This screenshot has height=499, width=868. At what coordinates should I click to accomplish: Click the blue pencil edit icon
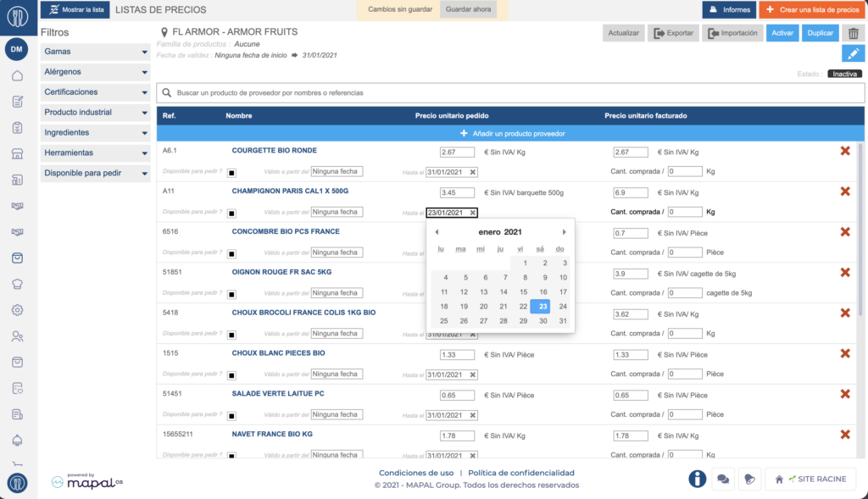click(x=853, y=53)
